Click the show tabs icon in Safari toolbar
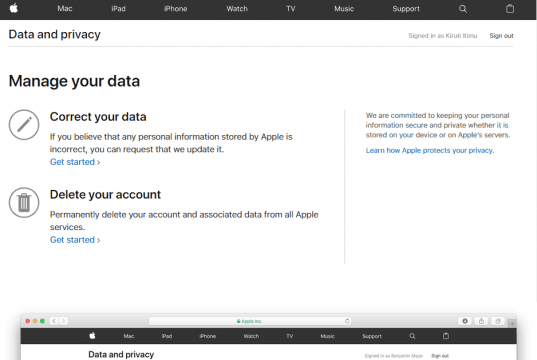Image resolution: width=537 pixels, height=360 pixels. (498, 321)
